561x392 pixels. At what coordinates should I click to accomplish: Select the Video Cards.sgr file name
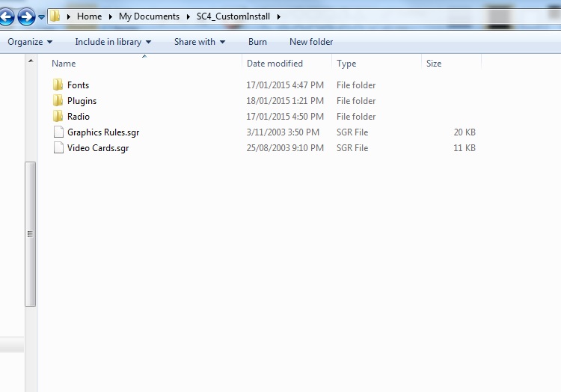(98, 148)
